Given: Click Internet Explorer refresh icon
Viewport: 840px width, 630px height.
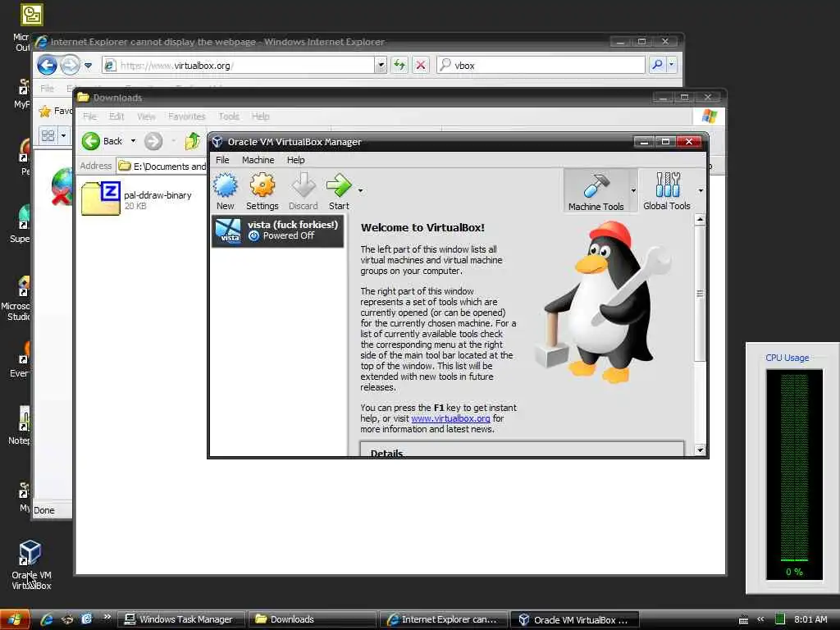Looking at the screenshot, I should click(x=399, y=66).
